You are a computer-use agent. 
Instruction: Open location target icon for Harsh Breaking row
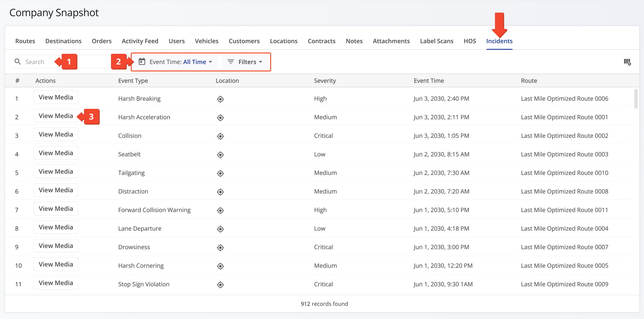point(220,99)
